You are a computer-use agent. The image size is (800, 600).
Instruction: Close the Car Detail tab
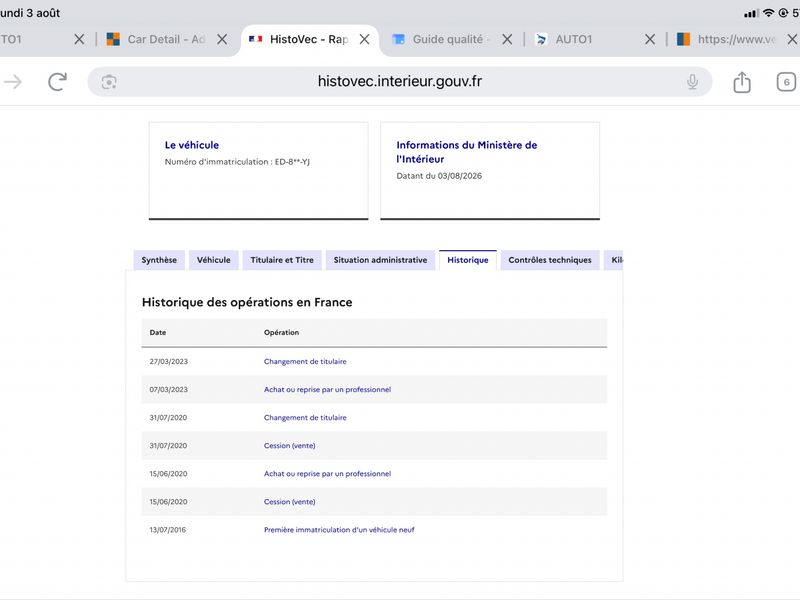[222, 39]
